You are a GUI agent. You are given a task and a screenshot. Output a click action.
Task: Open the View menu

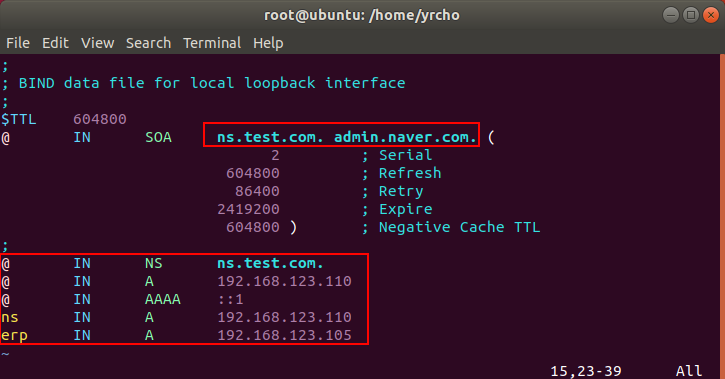(98, 43)
